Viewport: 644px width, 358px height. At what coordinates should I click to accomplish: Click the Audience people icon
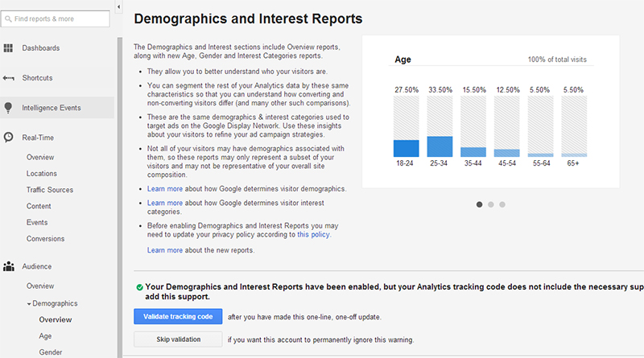pos(9,265)
